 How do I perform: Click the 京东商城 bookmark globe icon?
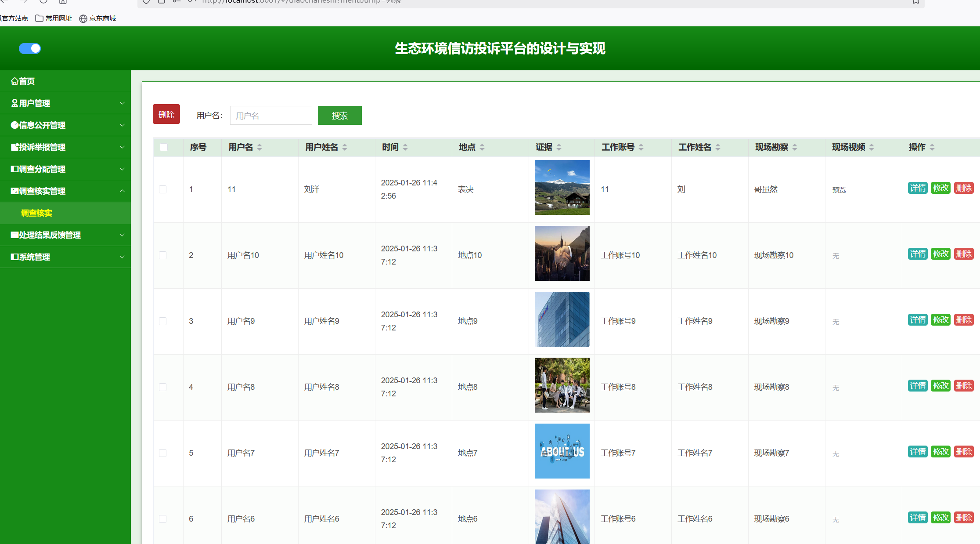83,18
